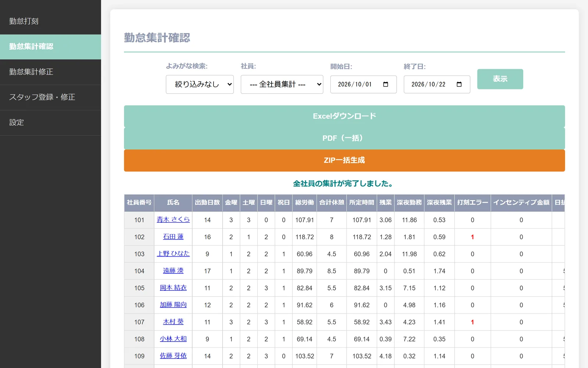Open employee link 木村 葵

click(x=173, y=322)
